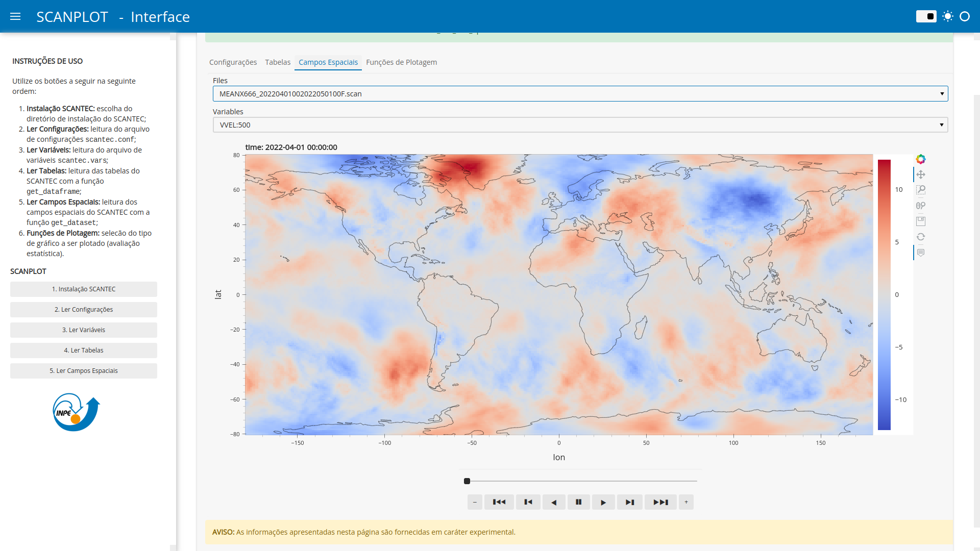Click the color palette icon in toolbar
The width and height of the screenshot is (980, 551).
point(920,158)
